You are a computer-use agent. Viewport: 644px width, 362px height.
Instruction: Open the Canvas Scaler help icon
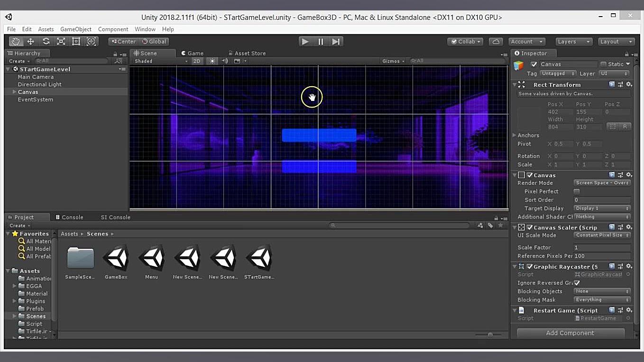[612, 227]
